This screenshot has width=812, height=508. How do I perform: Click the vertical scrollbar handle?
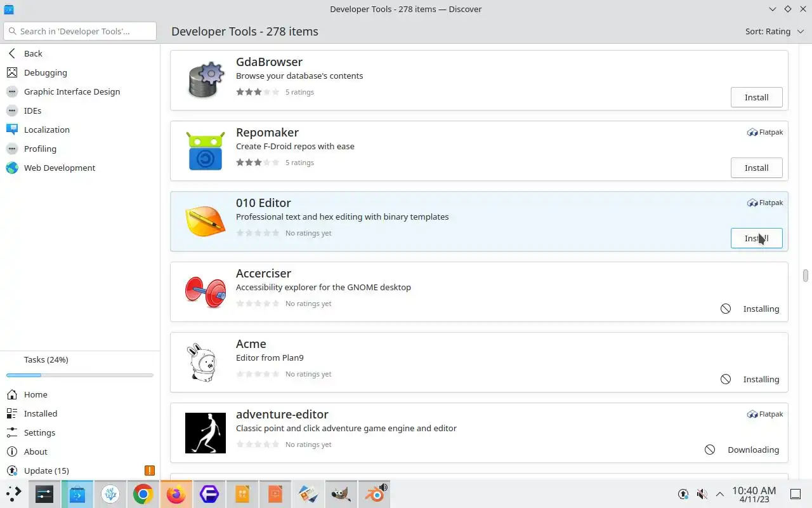click(806, 276)
